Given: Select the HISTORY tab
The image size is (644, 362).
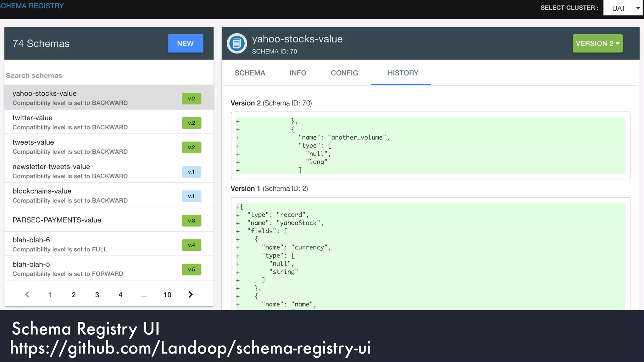Looking at the screenshot, I should click(x=403, y=73).
